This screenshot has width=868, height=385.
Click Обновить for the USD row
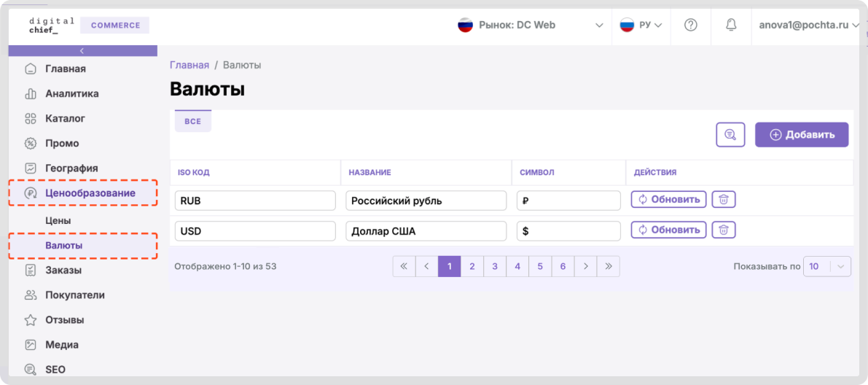coord(669,230)
